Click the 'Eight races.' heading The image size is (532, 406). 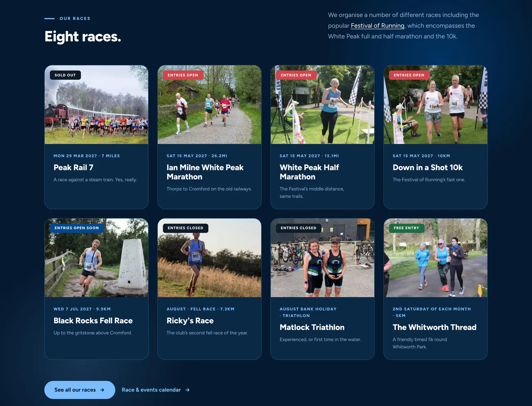[x=83, y=37]
